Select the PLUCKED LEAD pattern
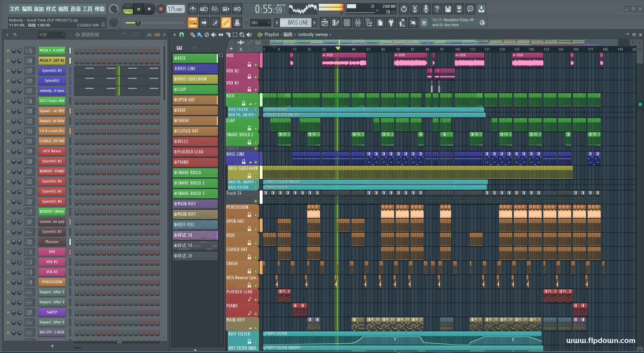The image size is (644, 353). (195, 152)
